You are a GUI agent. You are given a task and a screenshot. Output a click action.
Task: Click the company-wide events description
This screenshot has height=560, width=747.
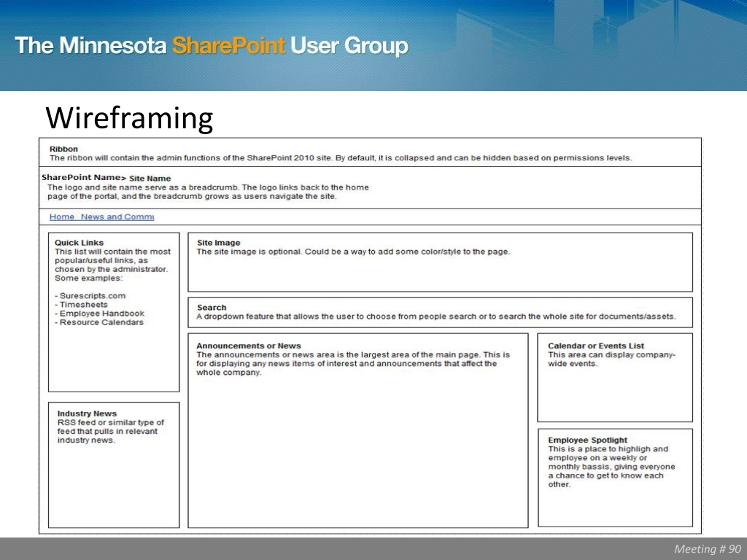click(612, 359)
